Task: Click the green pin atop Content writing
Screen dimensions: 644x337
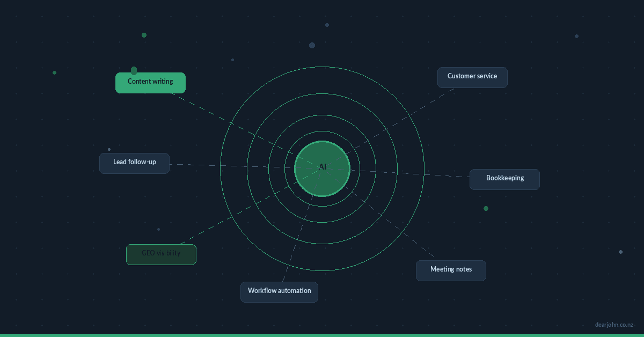Action: pos(134,70)
